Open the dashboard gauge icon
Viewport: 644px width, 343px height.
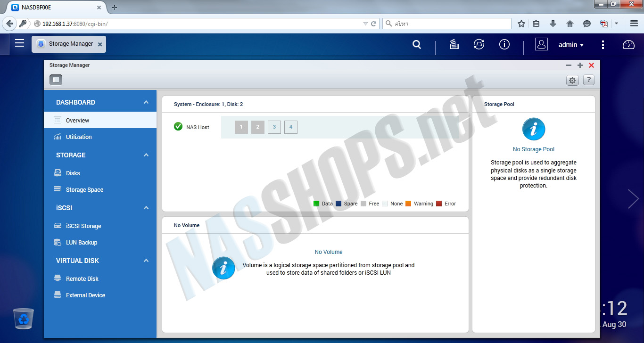629,45
